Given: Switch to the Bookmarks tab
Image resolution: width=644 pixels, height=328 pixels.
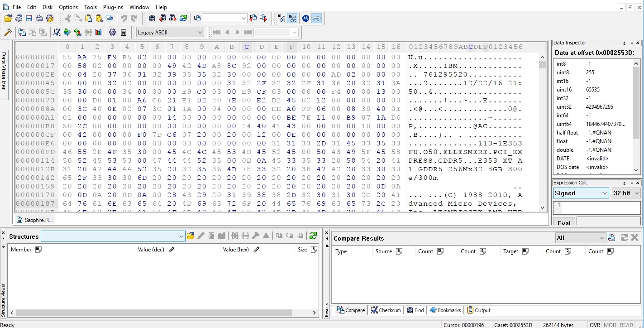Looking at the screenshot, I should [x=445, y=310].
